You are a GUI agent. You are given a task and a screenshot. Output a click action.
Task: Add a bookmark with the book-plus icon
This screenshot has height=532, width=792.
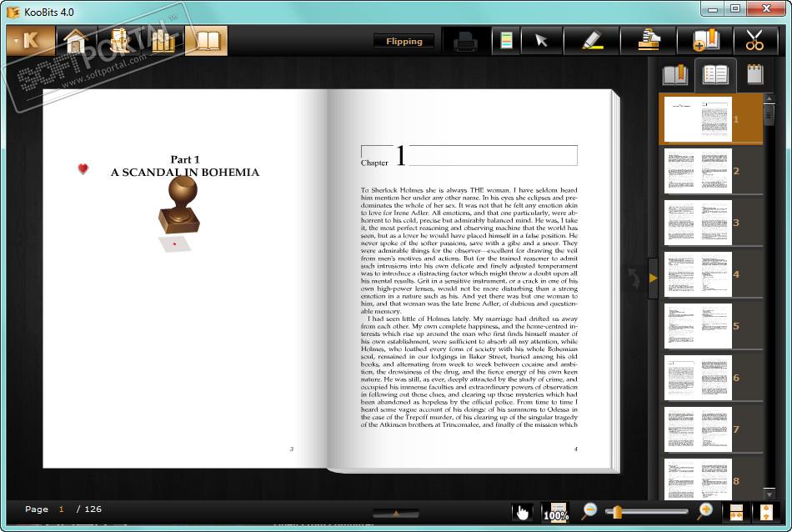tap(705, 40)
